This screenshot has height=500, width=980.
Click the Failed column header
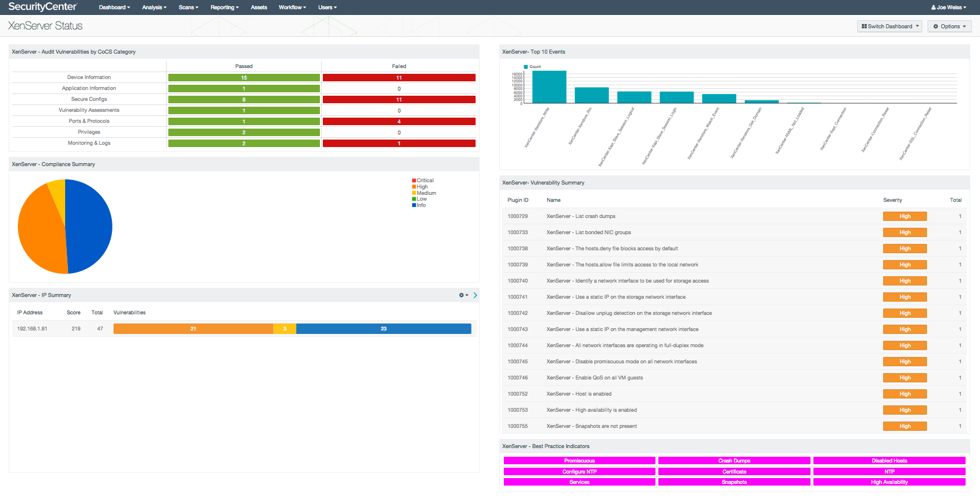coord(399,66)
